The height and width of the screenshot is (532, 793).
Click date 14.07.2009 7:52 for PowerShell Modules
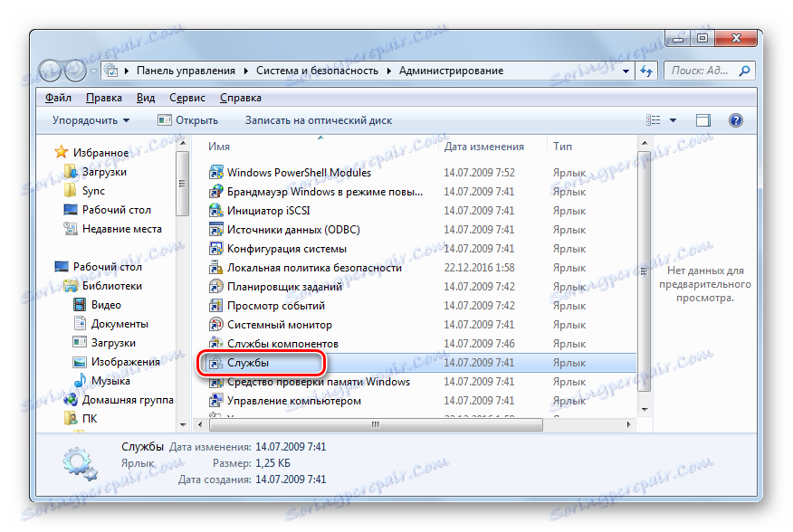[479, 173]
